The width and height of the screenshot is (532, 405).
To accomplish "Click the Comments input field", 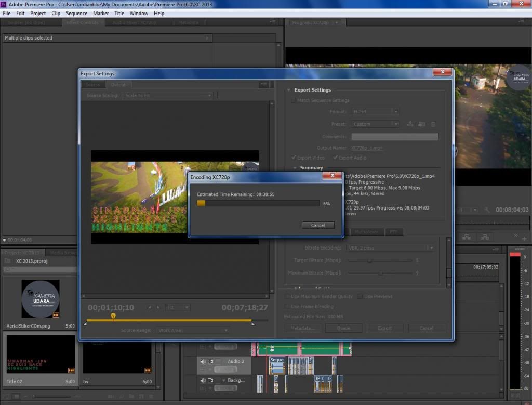I will pyautogui.click(x=395, y=136).
